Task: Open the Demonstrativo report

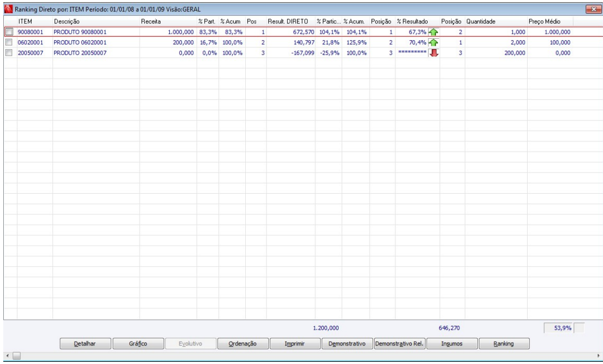Action: pos(347,344)
